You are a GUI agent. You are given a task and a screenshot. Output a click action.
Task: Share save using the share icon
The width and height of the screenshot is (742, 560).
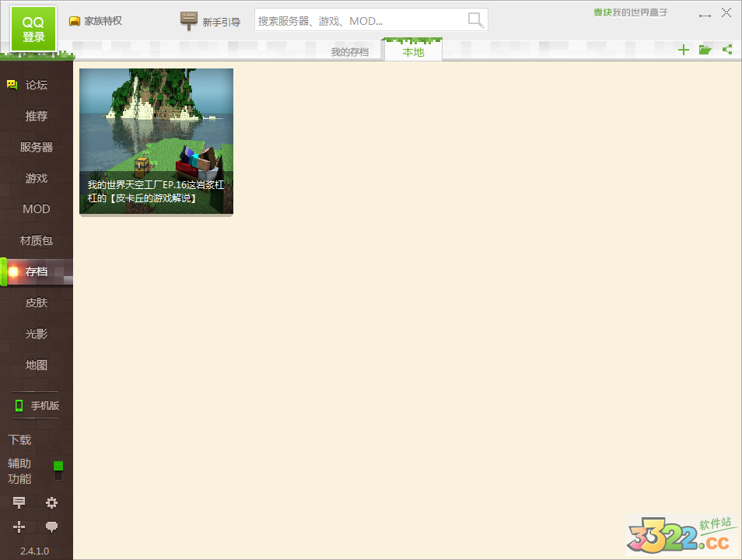(727, 49)
